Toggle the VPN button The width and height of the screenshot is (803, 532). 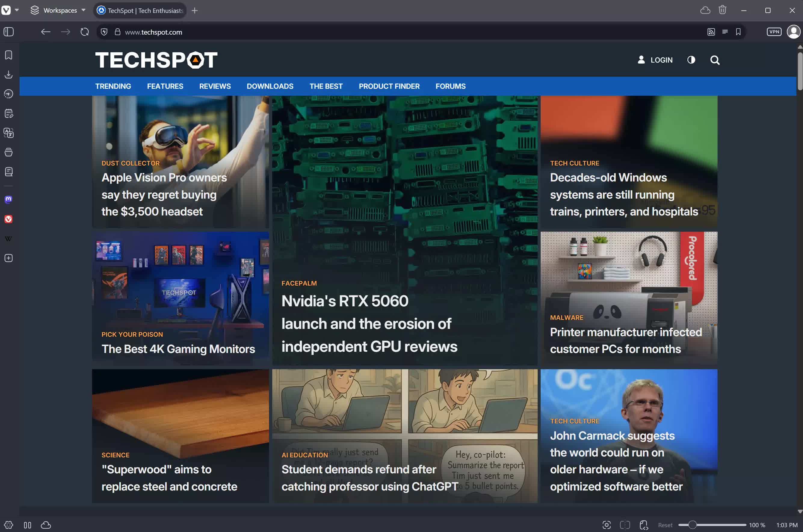[774, 32]
